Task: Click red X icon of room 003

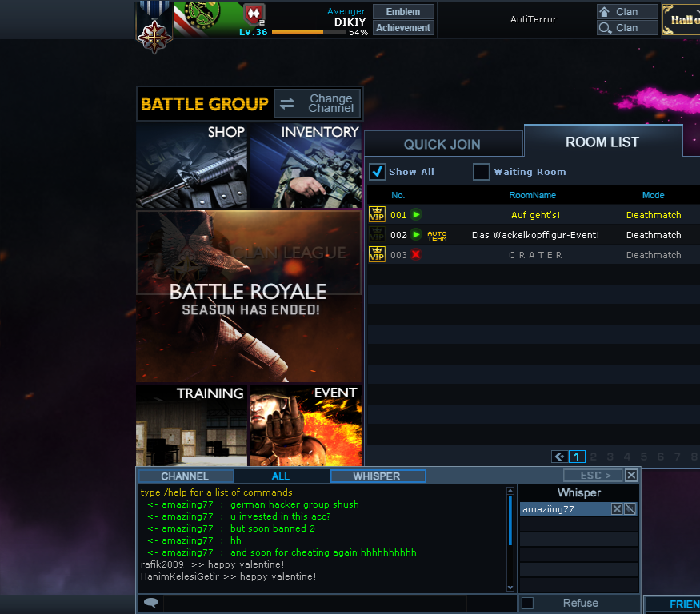Action: (416, 255)
